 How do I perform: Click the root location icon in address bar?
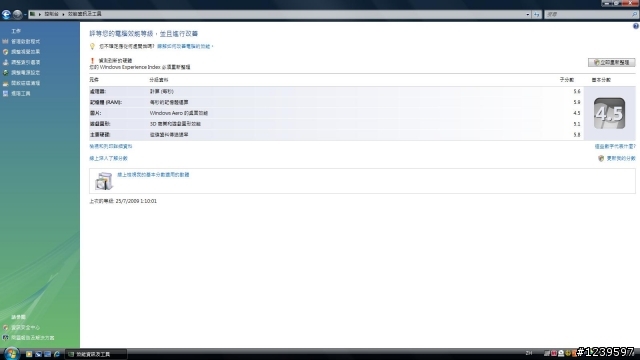[32, 14]
